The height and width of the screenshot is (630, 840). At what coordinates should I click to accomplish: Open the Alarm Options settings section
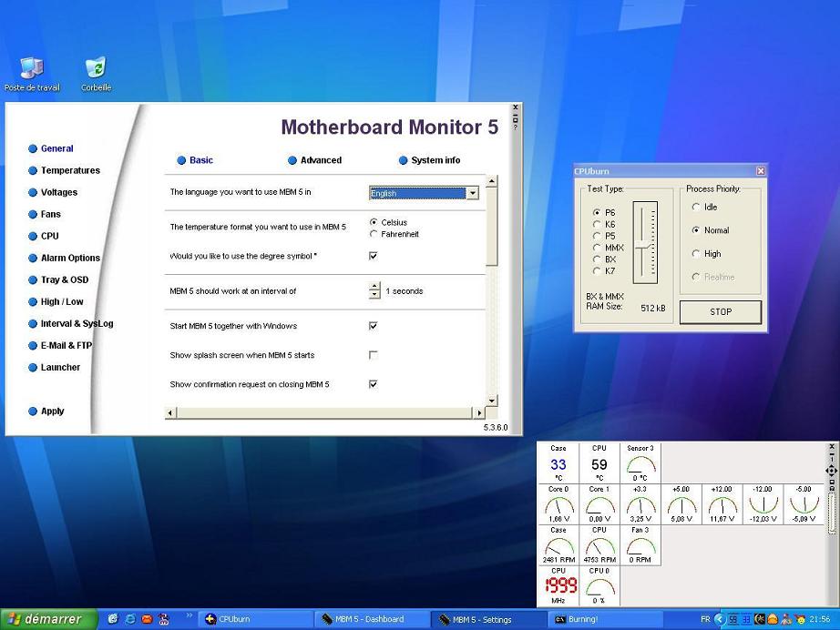click(65, 258)
